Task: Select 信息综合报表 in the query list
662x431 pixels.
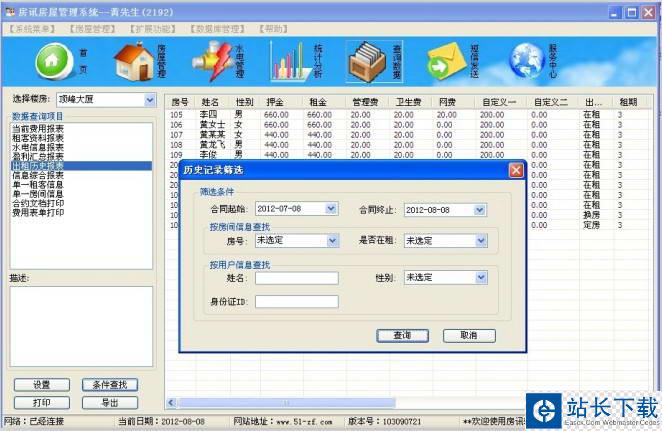Action: pyautogui.click(x=38, y=175)
